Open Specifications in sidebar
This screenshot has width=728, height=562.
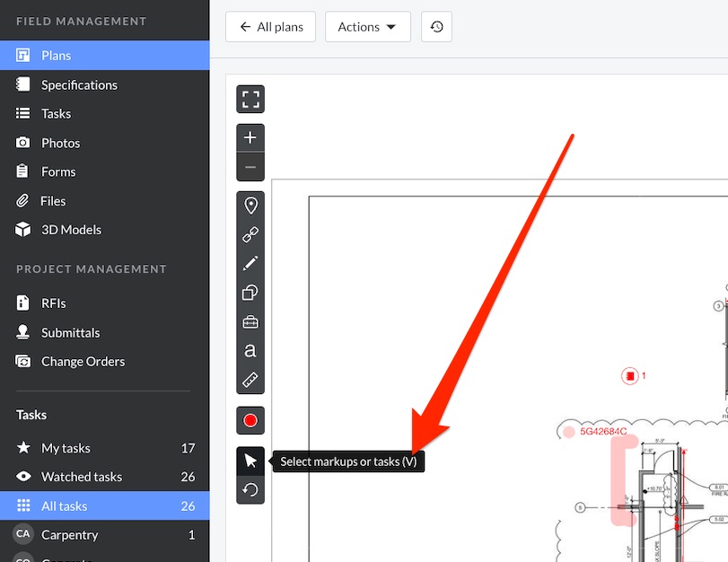(79, 84)
